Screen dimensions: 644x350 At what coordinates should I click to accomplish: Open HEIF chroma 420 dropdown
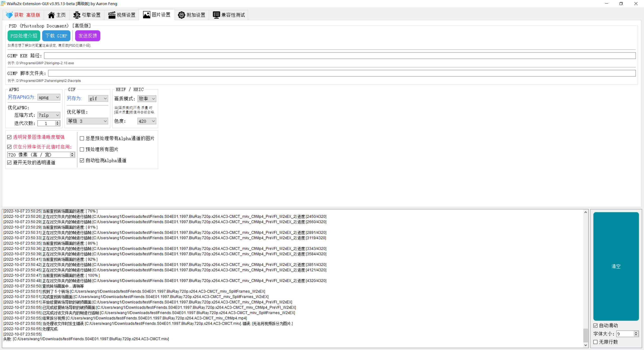[x=147, y=121]
